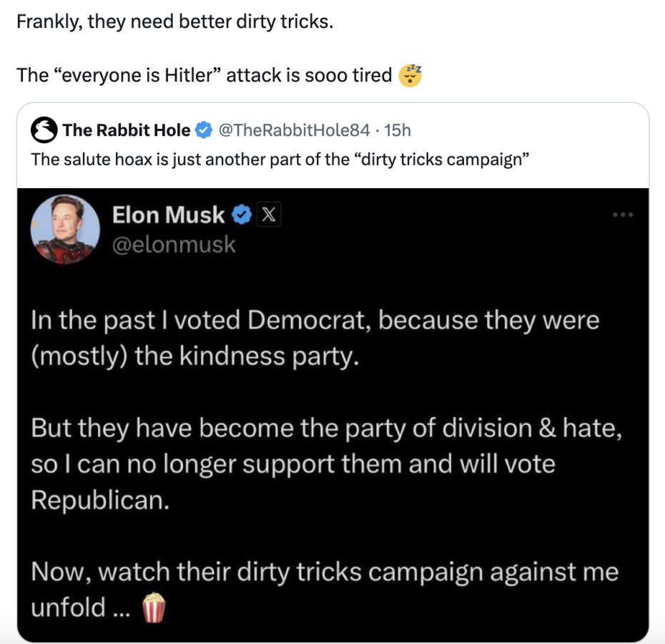The height and width of the screenshot is (644, 665).
Task: Click the Elon Musk display name
Action: (x=168, y=214)
